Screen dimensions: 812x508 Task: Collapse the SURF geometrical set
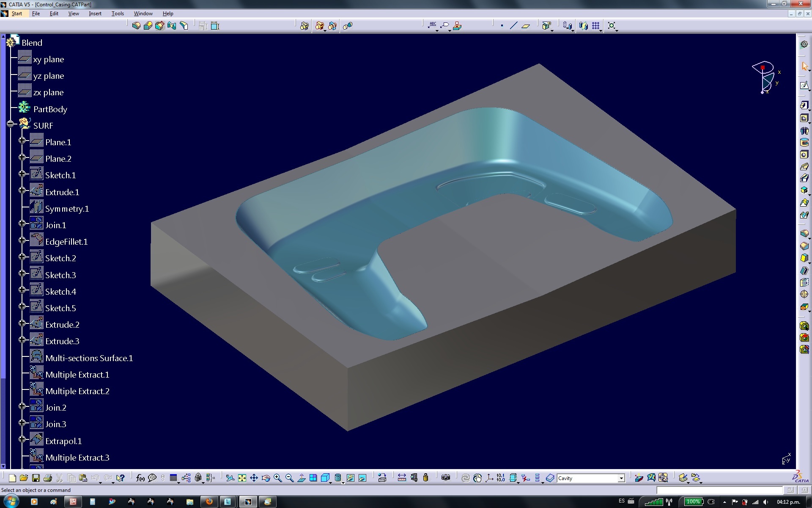coord(11,124)
